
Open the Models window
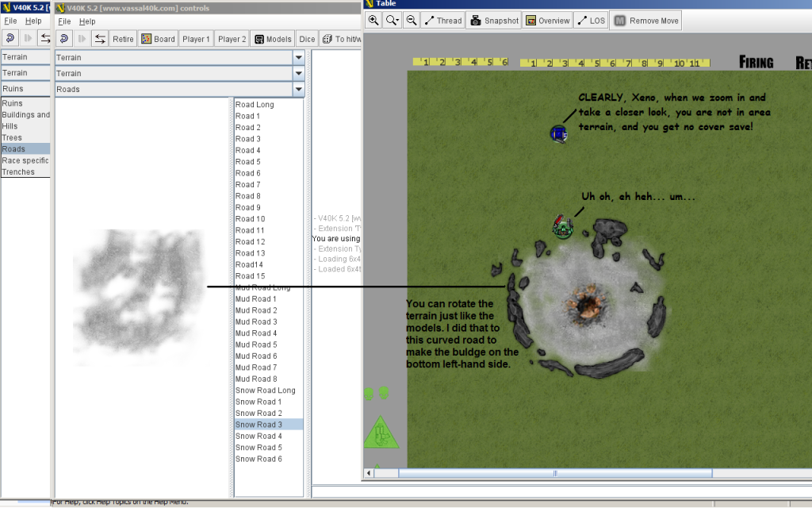coord(273,39)
